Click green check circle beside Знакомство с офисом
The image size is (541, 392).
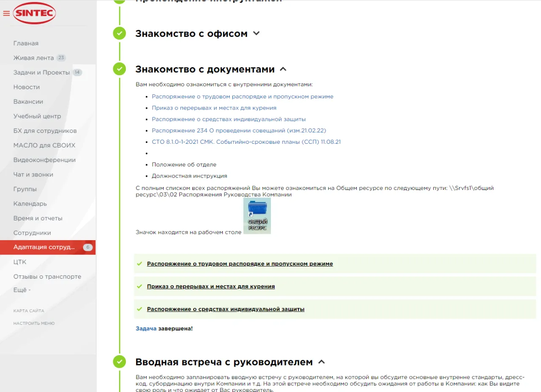[x=120, y=33]
